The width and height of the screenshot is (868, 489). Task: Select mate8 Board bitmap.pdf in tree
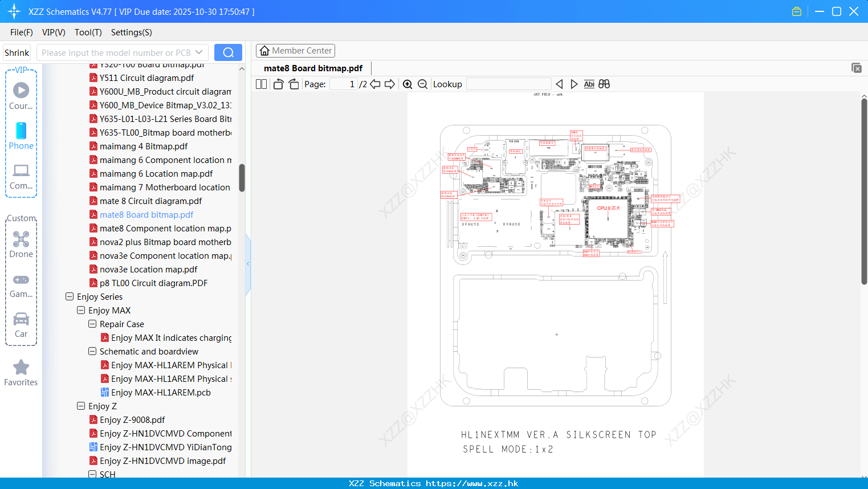[x=146, y=214]
